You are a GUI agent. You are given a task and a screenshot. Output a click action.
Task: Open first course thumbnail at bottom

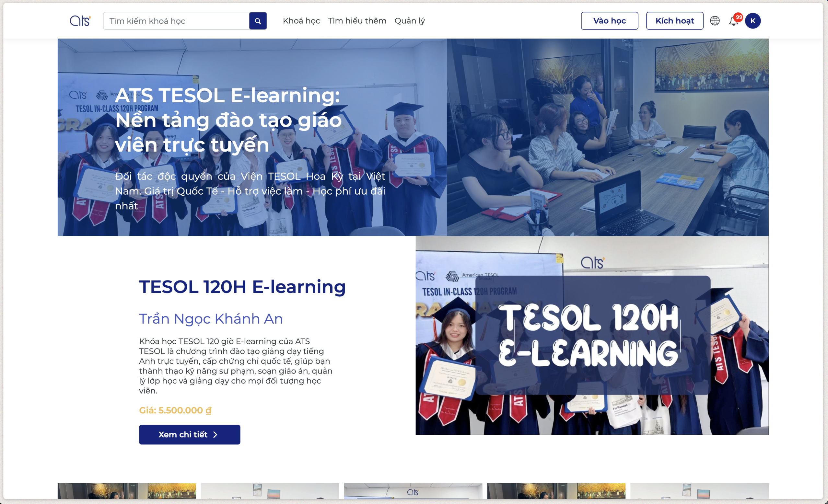(126, 491)
